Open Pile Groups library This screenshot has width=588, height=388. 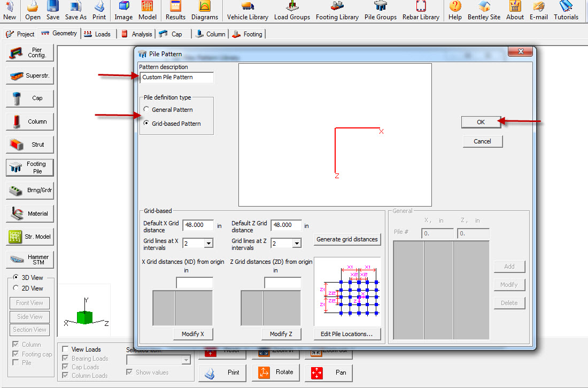pyautogui.click(x=381, y=11)
